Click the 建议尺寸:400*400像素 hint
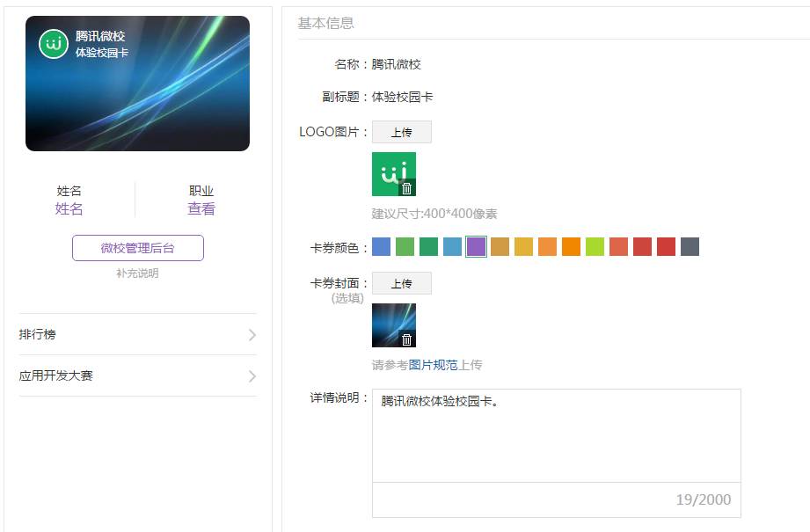Viewport: 810px width, 532px height. [x=434, y=214]
